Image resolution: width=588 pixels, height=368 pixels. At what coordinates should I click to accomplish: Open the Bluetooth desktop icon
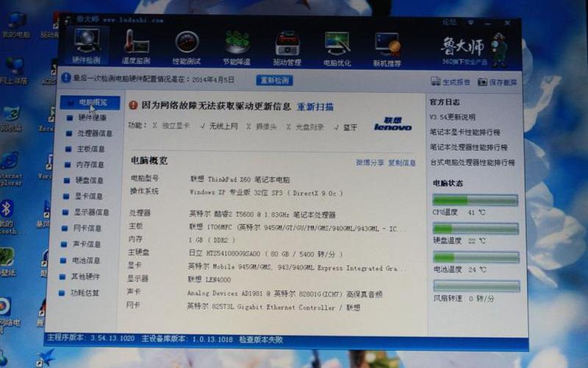pyautogui.click(x=8, y=216)
